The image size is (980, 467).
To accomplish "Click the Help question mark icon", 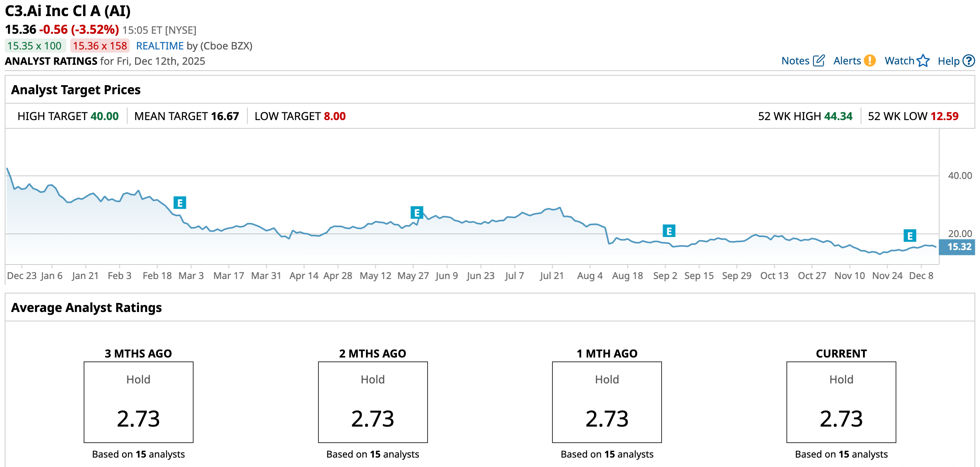I will coord(969,61).
